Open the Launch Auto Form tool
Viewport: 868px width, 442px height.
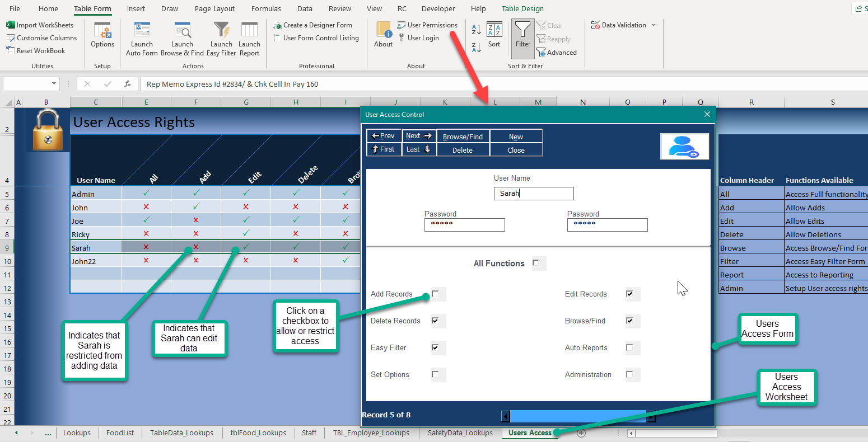tap(142, 38)
